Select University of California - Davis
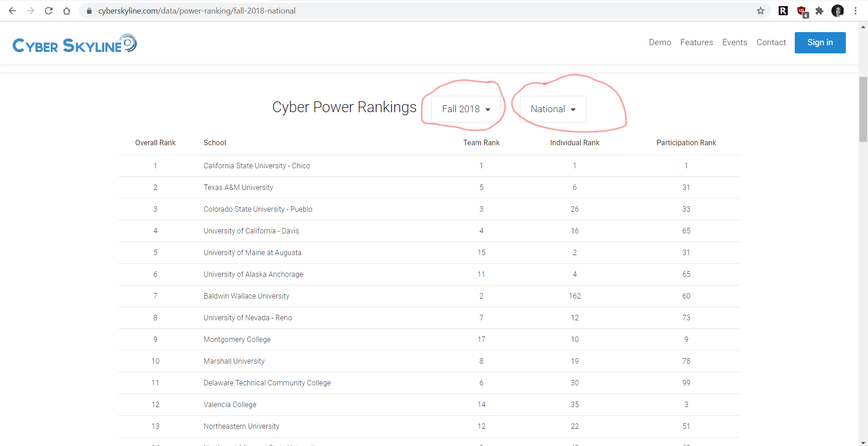This screenshot has height=446, width=868. coord(251,231)
